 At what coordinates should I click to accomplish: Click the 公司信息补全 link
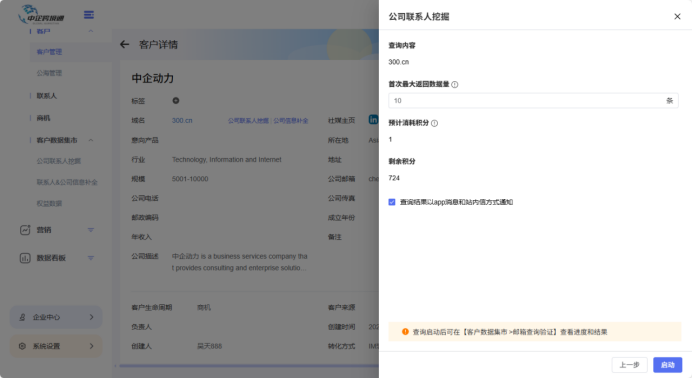pyautogui.click(x=291, y=121)
